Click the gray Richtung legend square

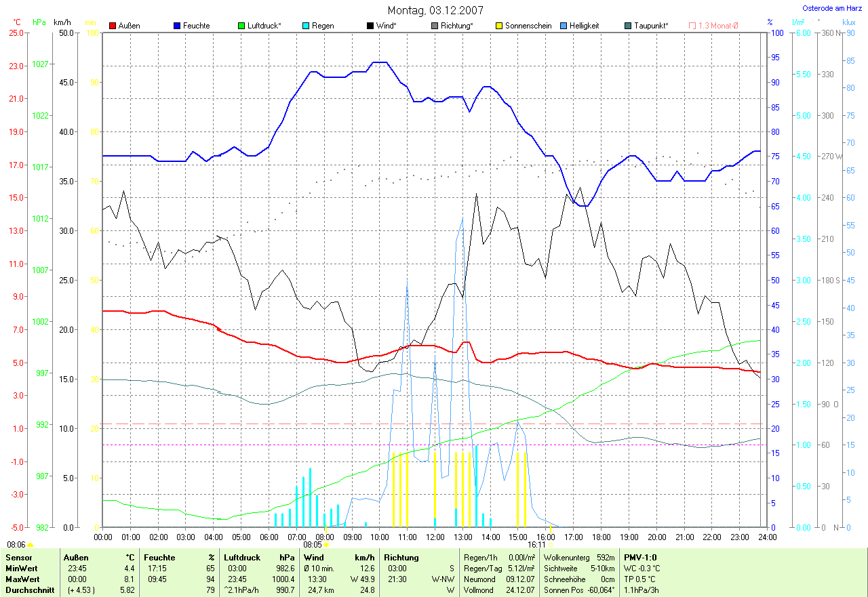click(x=435, y=26)
